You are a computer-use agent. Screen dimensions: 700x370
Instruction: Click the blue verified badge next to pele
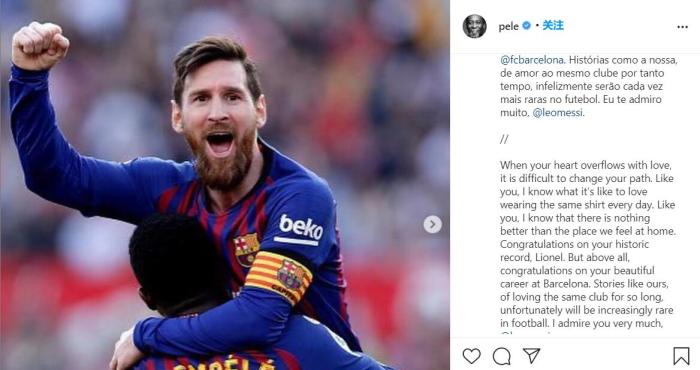[x=526, y=26]
